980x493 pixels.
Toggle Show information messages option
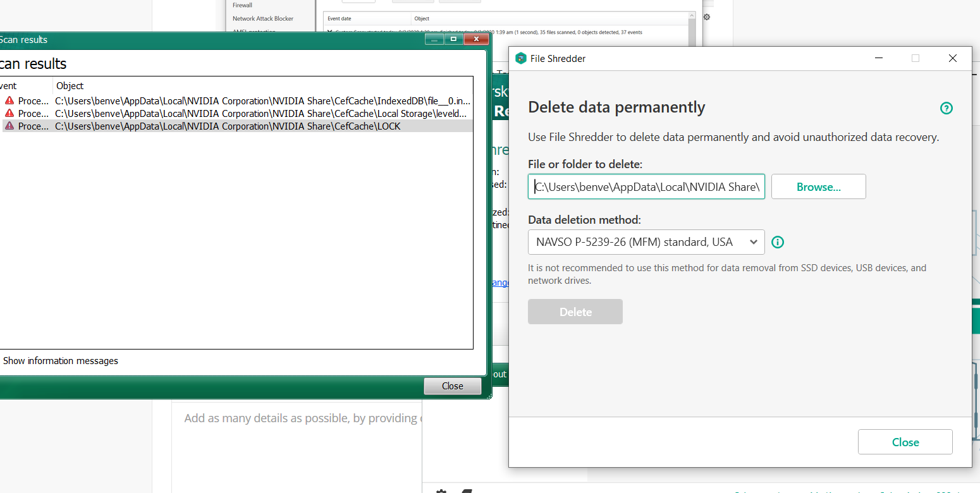pos(60,361)
